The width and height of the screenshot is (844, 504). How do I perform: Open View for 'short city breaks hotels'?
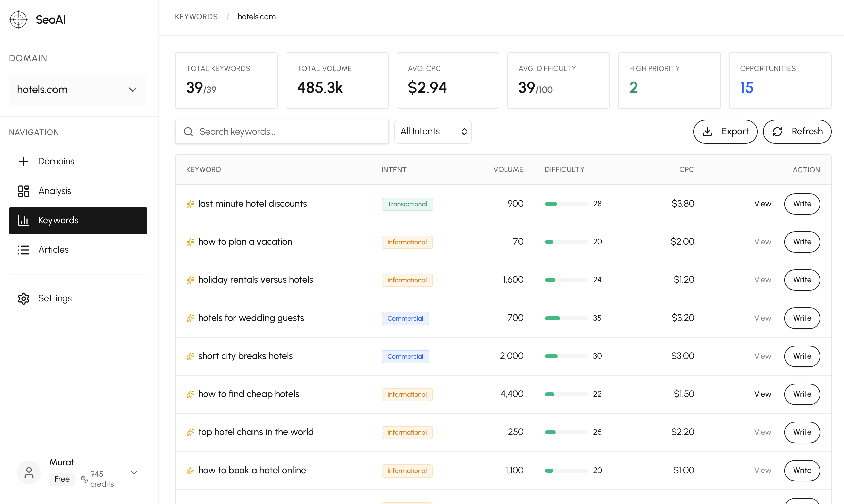[x=762, y=356]
